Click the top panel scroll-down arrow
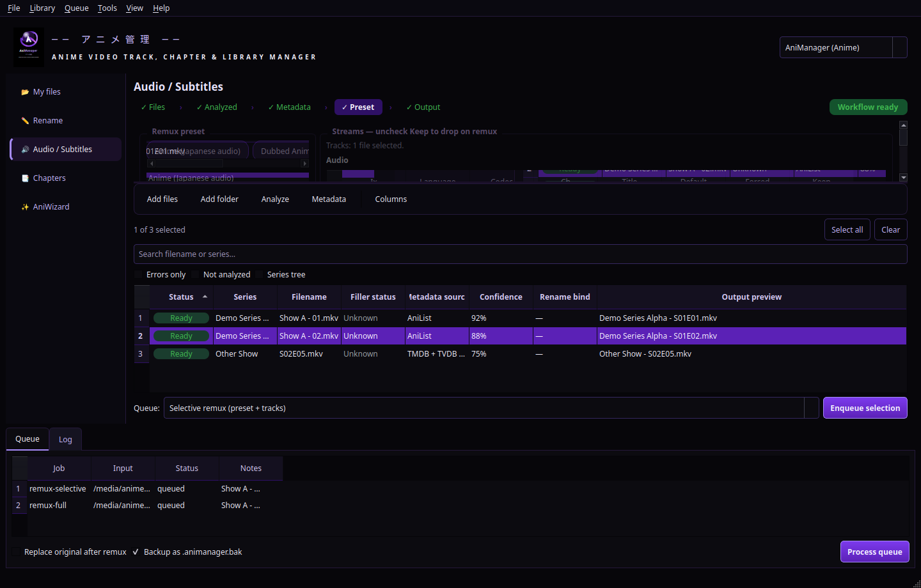Viewport: 921px width, 588px height. point(904,178)
